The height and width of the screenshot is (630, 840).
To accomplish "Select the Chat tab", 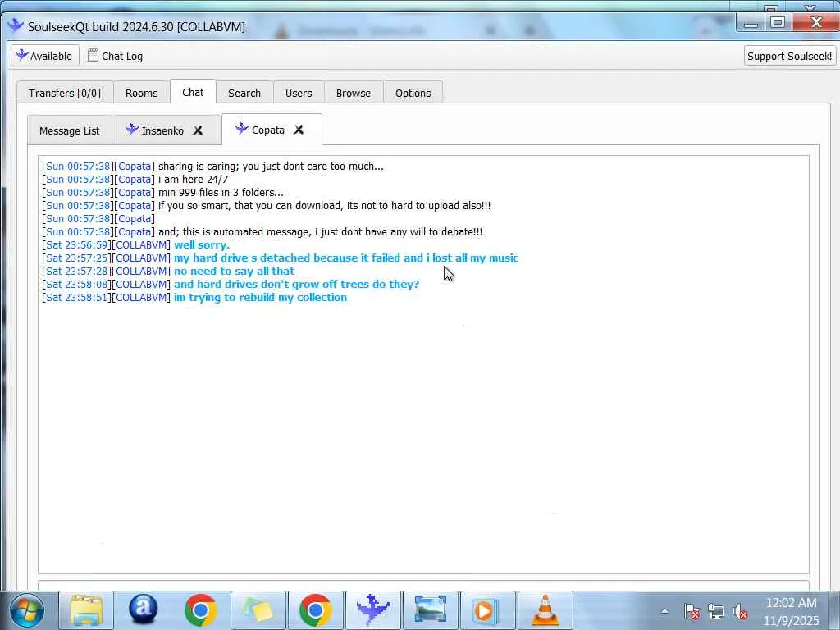I will coord(193,92).
